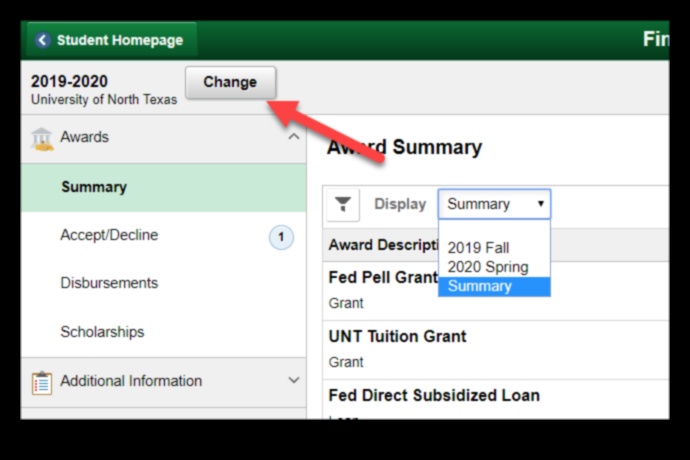Collapse the Awards section chevron
The width and height of the screenshot is (690, 460).
[294, 137]
